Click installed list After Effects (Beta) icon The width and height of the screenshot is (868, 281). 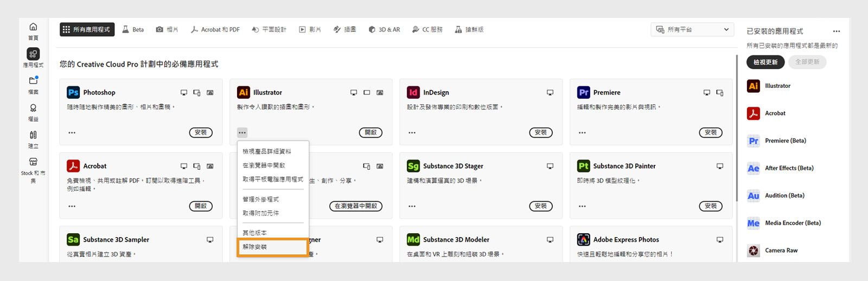tap(754, 168)
